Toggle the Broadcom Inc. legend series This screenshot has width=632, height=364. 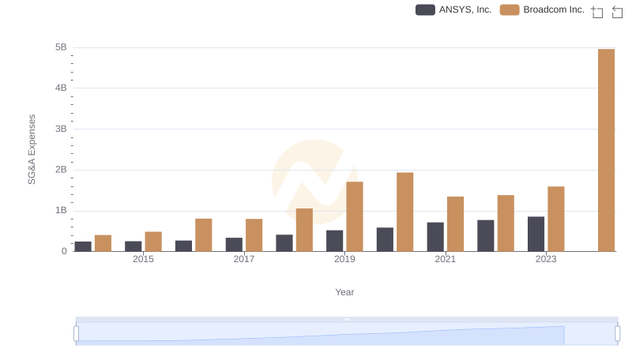point(542,9)
